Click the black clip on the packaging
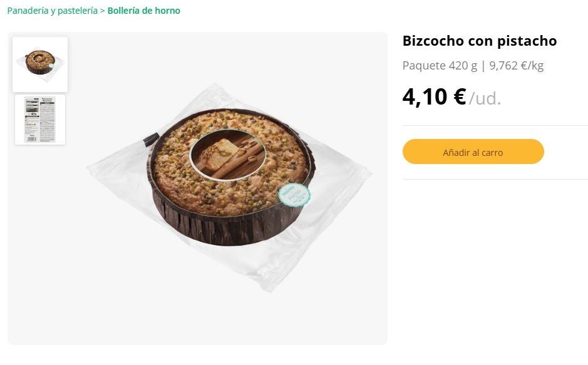Screen dimensions: 588x365 pos(150,139)
